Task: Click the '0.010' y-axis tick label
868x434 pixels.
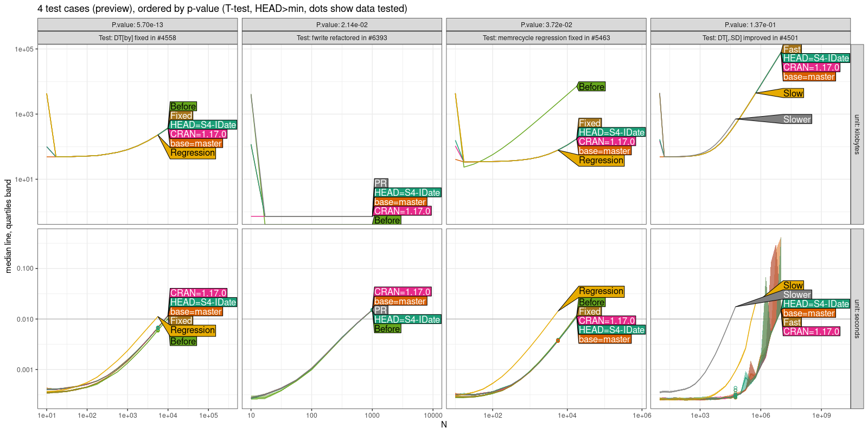Action: (x=25, y=319)
